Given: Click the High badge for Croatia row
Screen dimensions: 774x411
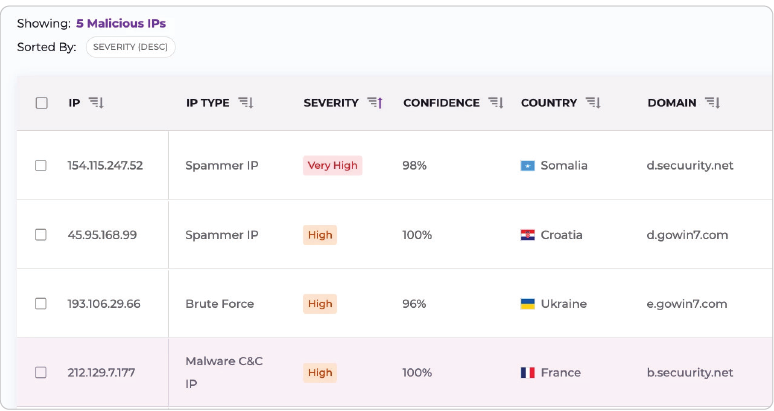Looking at the screenshot, I should 320,235.
